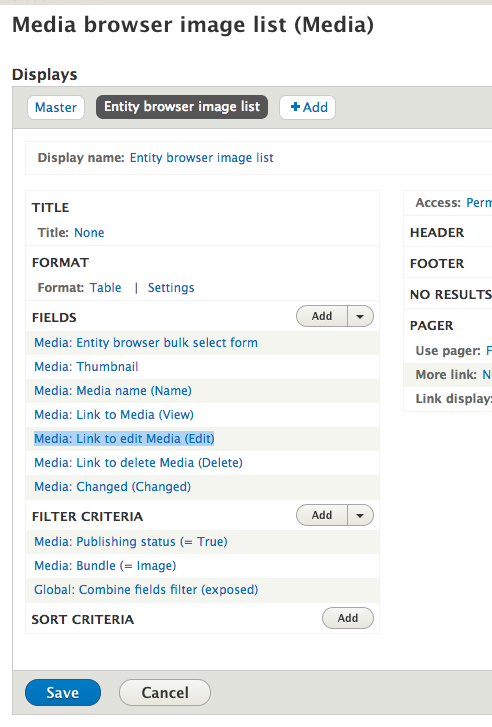Open the format Settings link
This screenshot has width=492, height=727.
click(171, 287)
